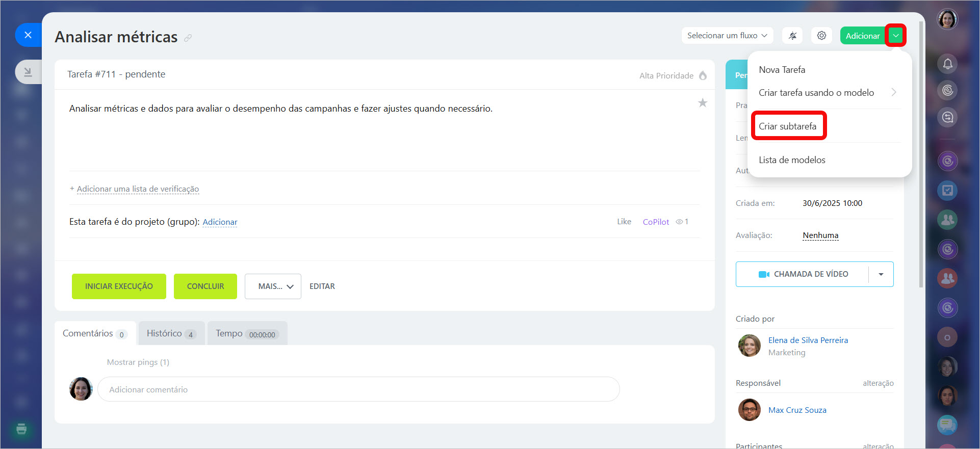Close the task panel with the X button

coord(28,35)
